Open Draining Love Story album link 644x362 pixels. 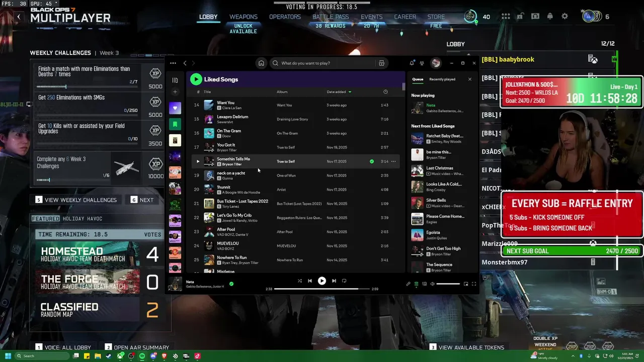(x=292, y=119)
